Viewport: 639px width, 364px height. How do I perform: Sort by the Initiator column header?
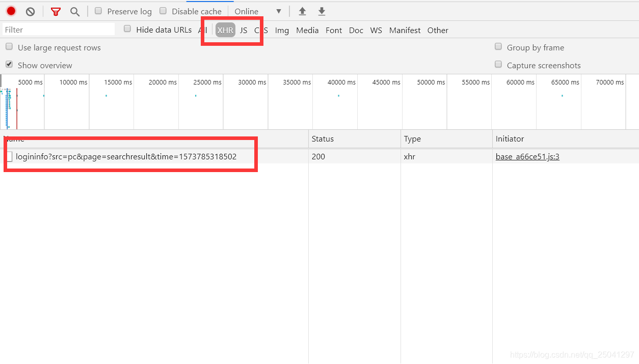(x=566, y=138)
